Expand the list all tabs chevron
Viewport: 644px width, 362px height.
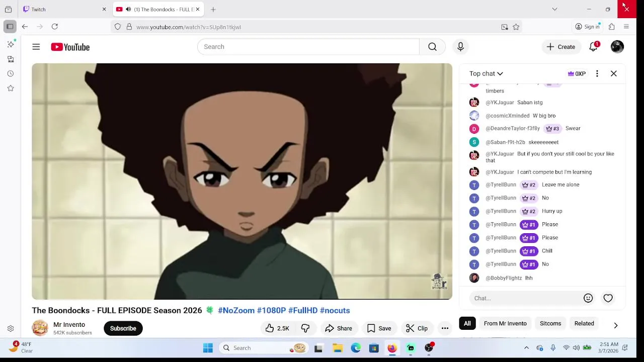(x=554, y=9)
